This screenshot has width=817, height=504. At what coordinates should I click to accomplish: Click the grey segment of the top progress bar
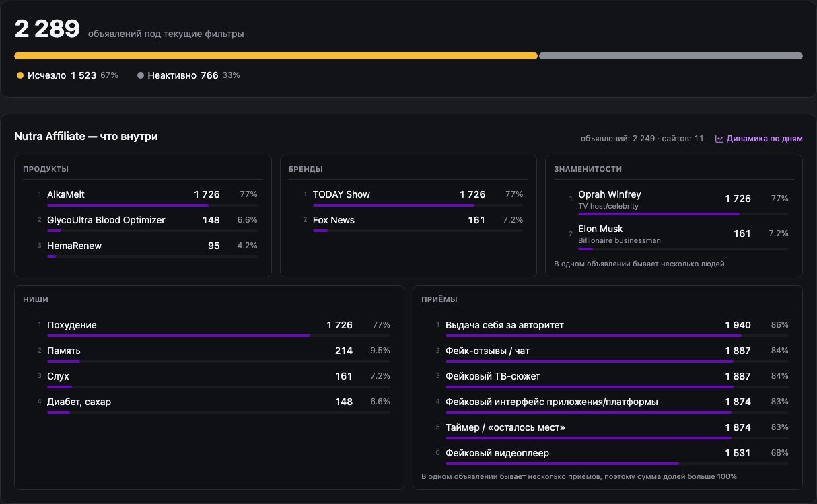click(x=671, y=56)
